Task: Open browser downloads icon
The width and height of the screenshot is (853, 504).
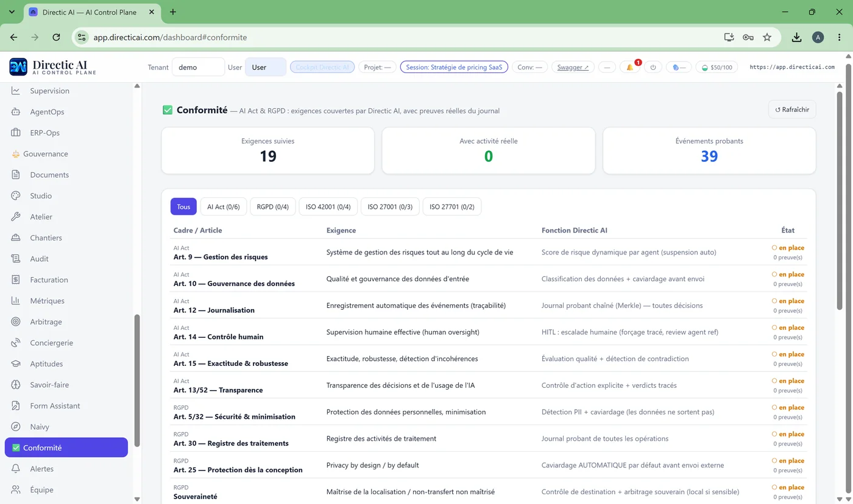Action: pos(796,37)
